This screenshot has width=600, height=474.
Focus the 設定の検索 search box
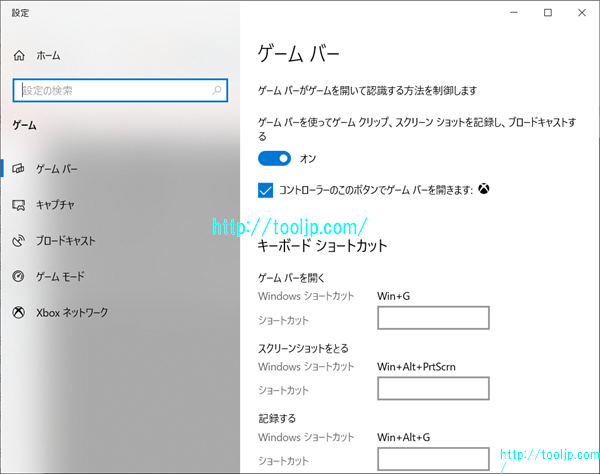tap(120, 90)
